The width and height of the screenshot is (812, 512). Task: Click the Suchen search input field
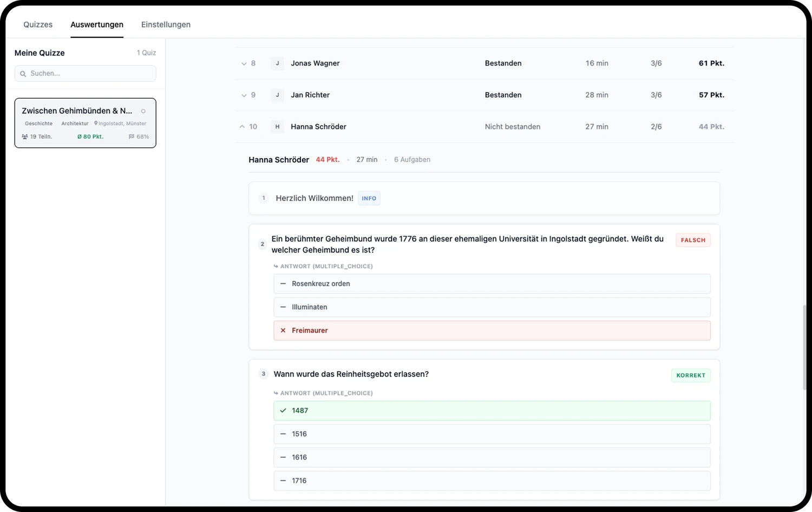point(86,74)
